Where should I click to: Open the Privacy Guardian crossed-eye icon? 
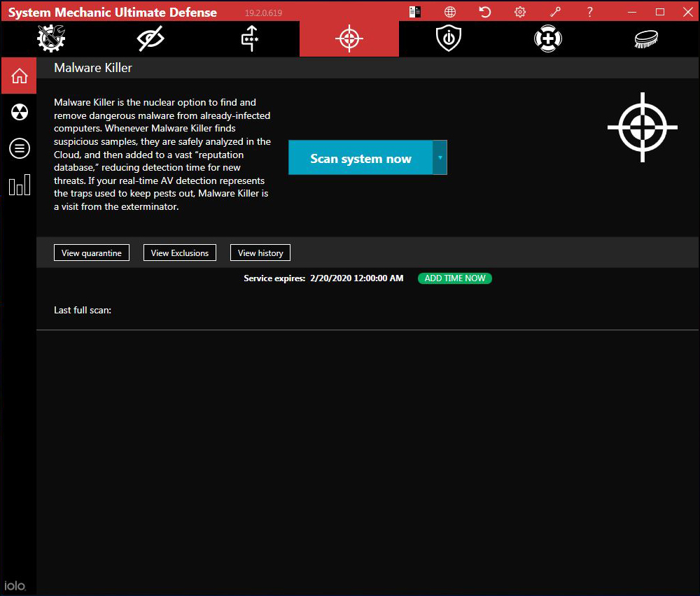(x=150, y=38)
